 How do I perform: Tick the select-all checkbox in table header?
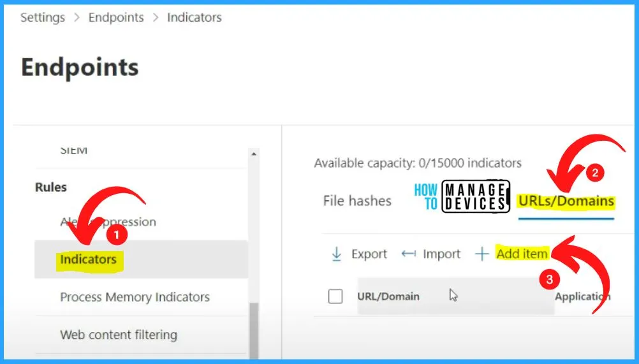point(335,296)
